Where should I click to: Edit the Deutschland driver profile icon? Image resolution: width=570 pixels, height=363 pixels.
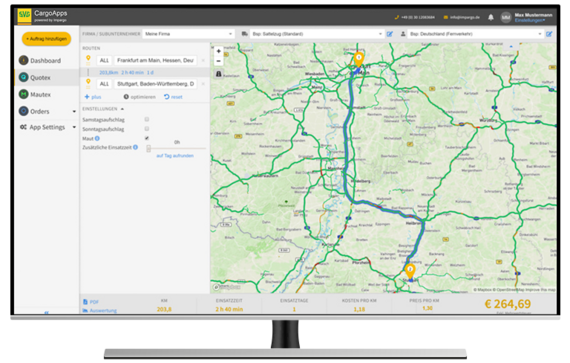pyautogui.click(x=549, y=34)
